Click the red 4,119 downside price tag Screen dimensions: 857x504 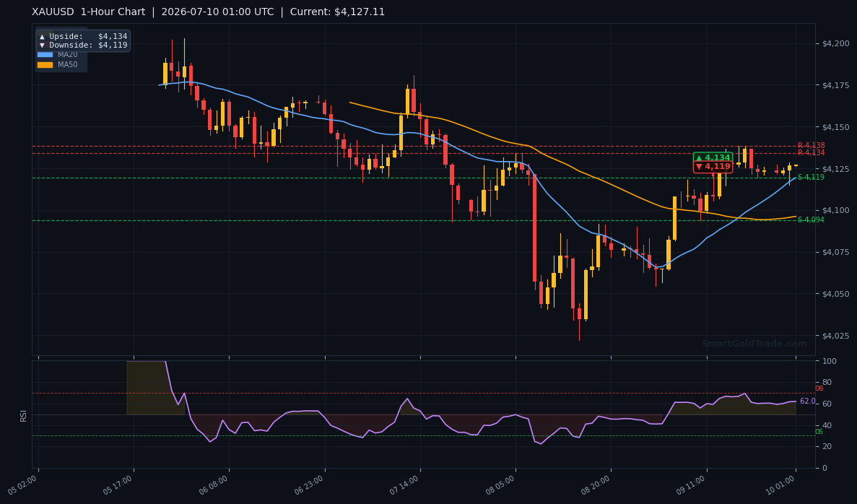(713, 167)
